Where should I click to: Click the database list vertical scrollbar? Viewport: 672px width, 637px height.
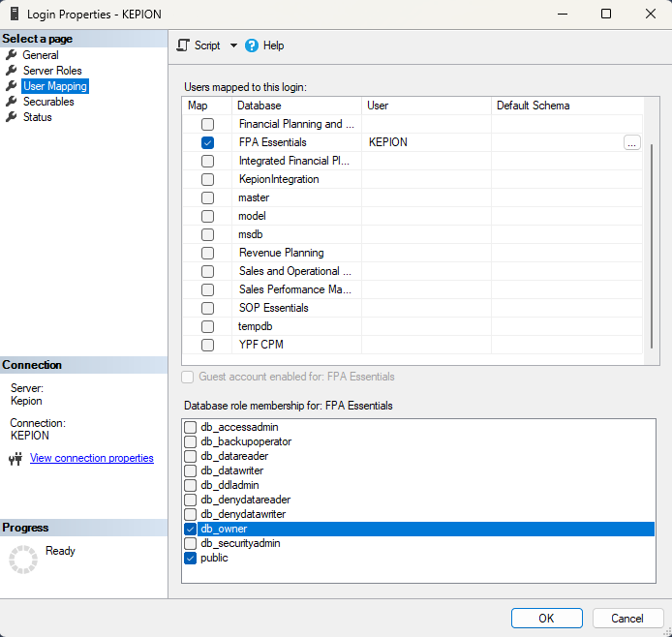652,246
